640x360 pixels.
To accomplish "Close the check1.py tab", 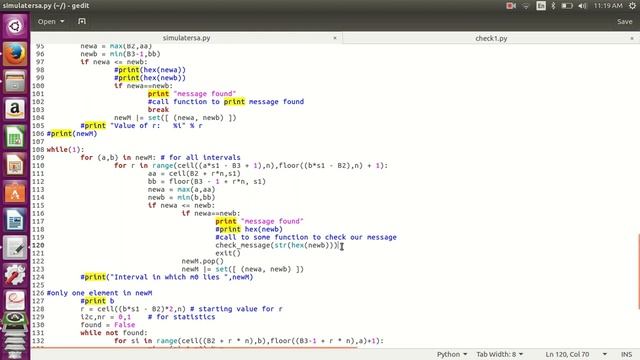I will pyautogui.click(x=631, y=38).
